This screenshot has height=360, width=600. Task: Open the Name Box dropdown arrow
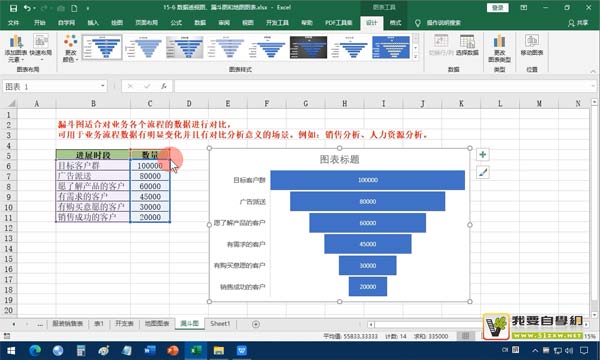(103, 86)
